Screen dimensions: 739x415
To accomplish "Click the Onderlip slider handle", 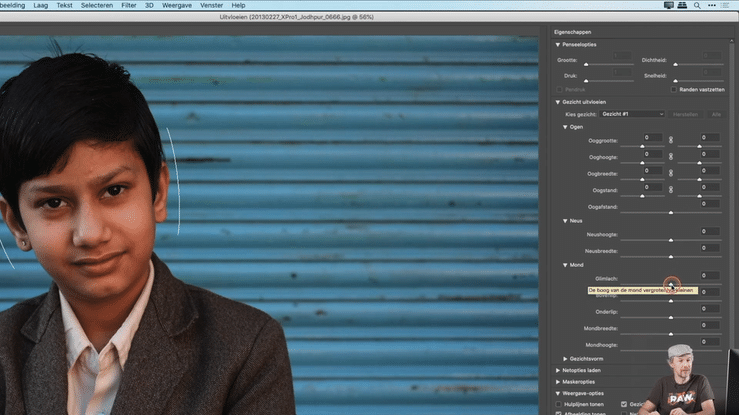I will pyautogui.click(x=671, y=317).
